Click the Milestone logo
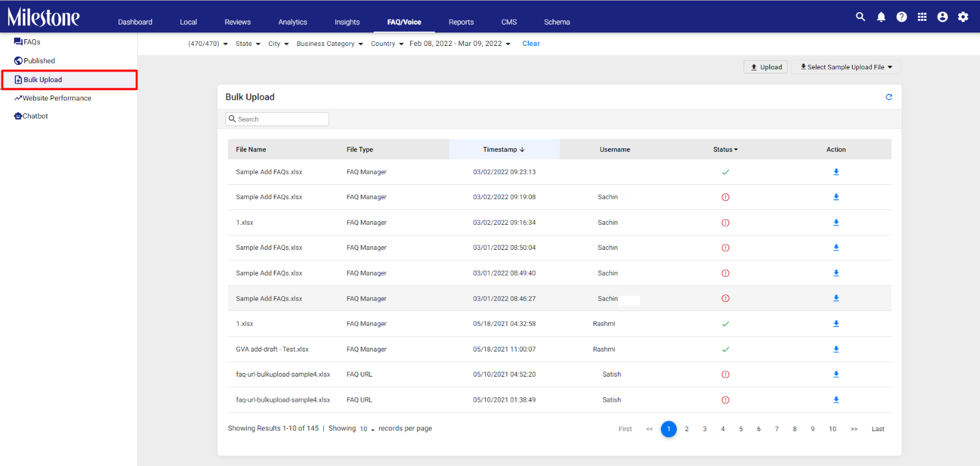 point(43,17)
